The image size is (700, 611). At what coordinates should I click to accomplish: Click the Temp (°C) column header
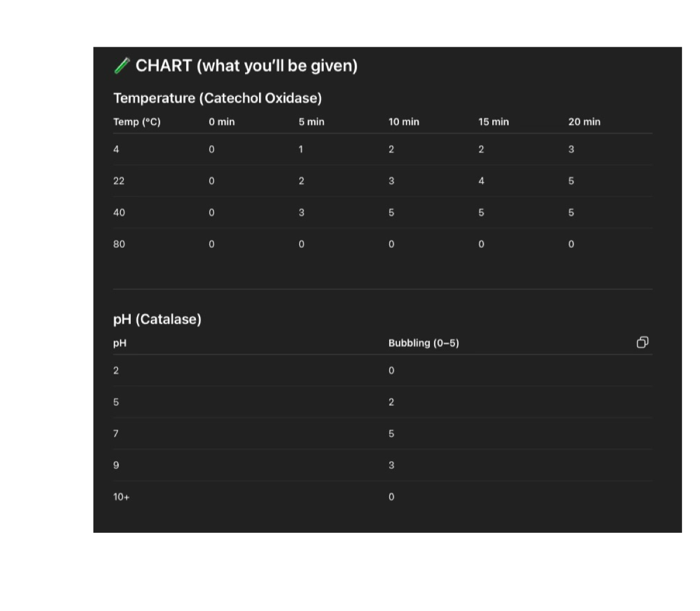click(x=136, y=122)
